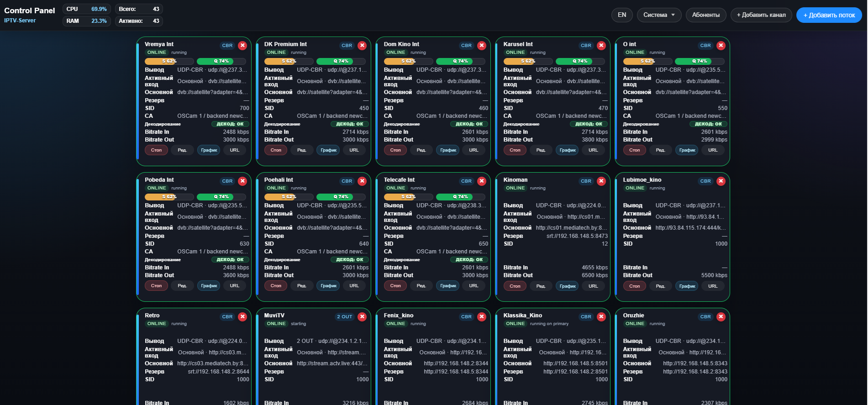The height and width of the screenshot is (405, 868).
Task: Click red X on the MuviTV card
Action: coord(362,317)
